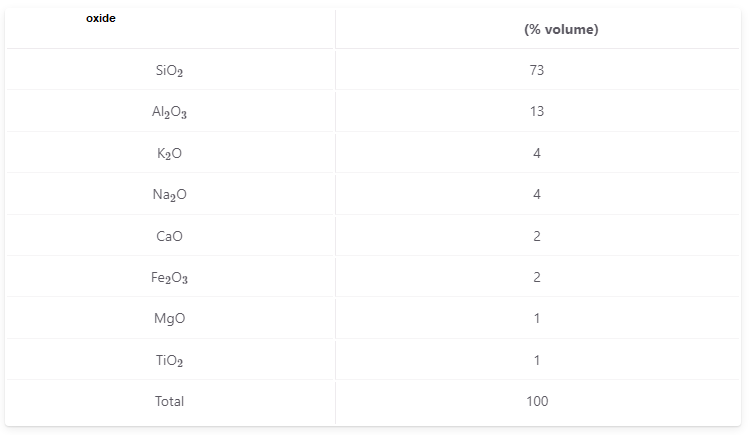This screenshot has height=435, width=755.
Task: Select the SiO2 oxide cell
Action: coord(169,70)
